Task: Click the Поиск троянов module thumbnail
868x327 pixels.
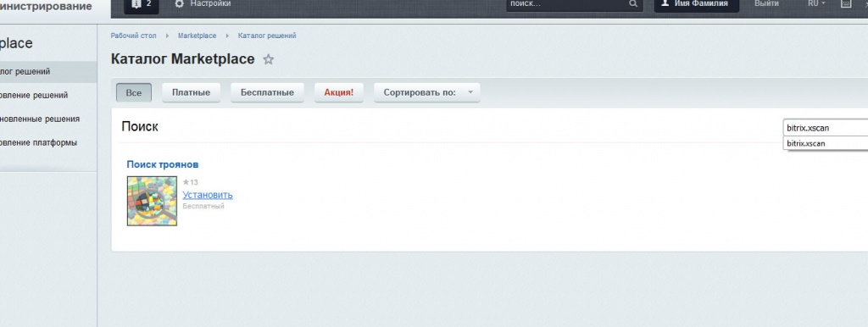Action: [153, 201]
